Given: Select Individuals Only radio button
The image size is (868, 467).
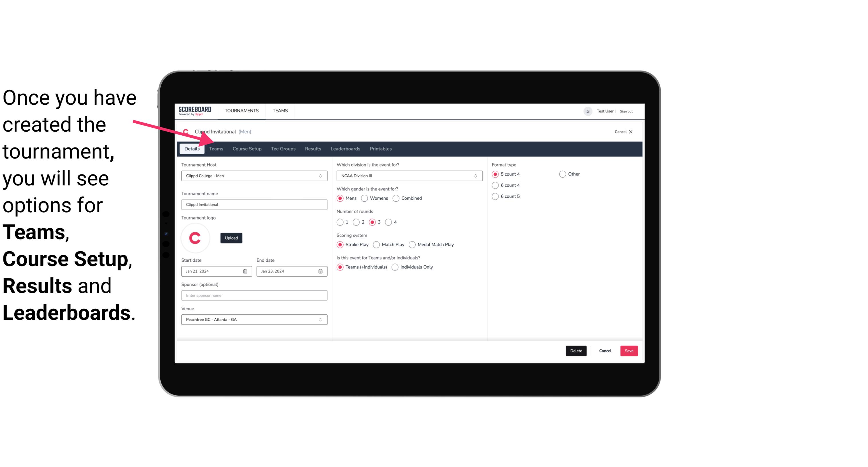Looking at the screenshot, I should coord(395,267).
